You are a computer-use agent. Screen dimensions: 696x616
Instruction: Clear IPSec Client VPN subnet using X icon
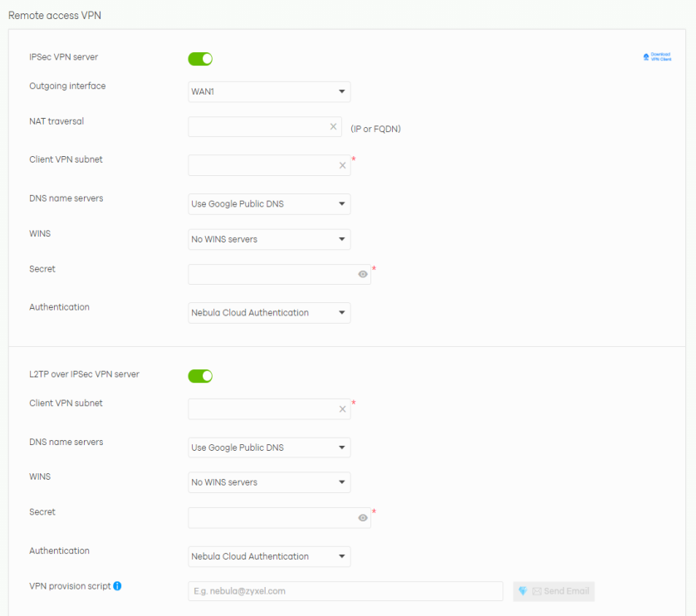pos(341,165)
